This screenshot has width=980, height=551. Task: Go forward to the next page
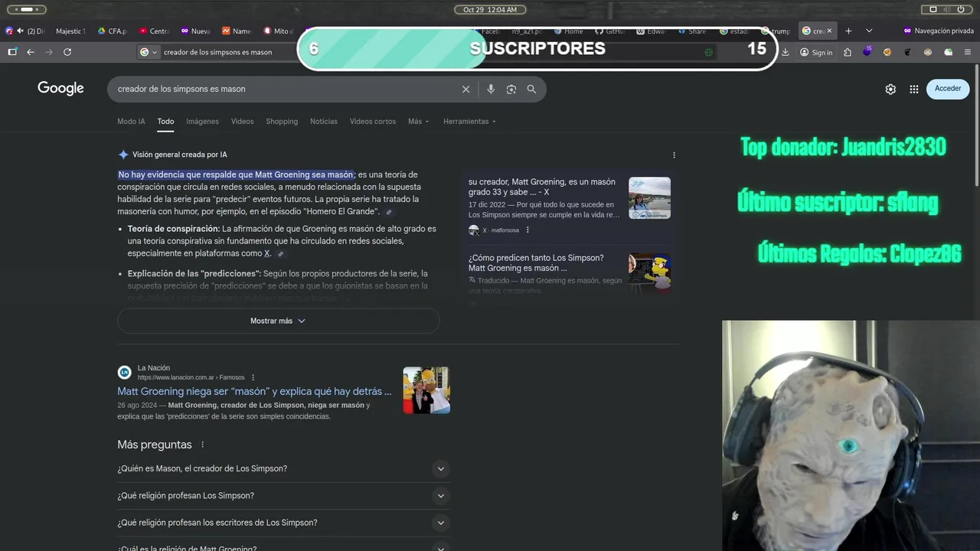(49, 52)
